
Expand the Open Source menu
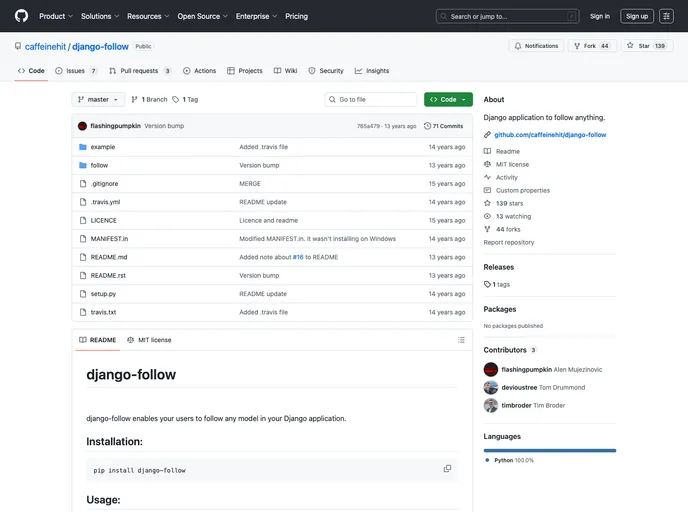coord(202,16)
